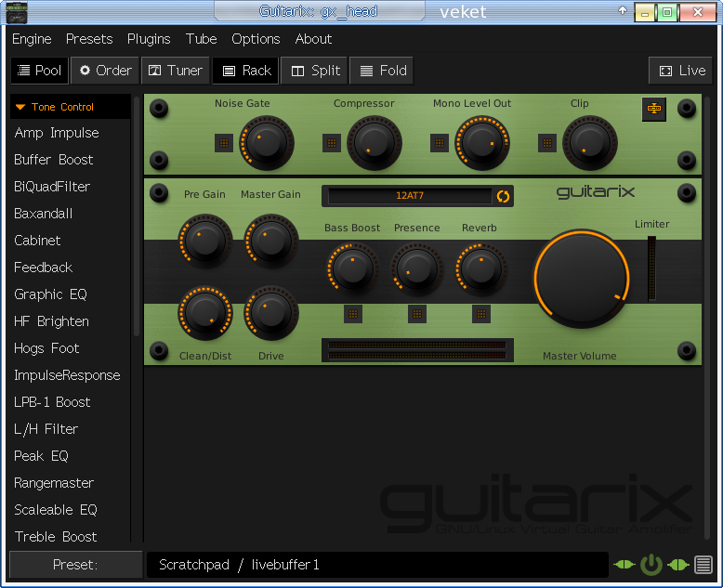723x588 pixels.
Task: Click the Order toolbar button
Action: (x=106, y=71)
